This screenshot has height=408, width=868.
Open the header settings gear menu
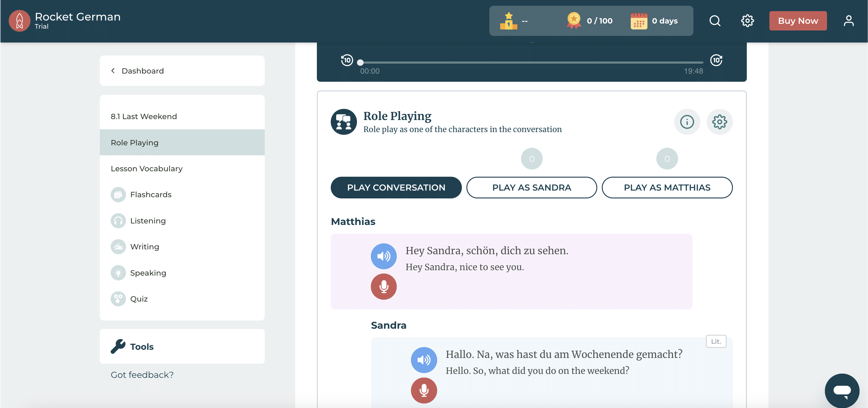pyautogui.click(x=747, y=21)
